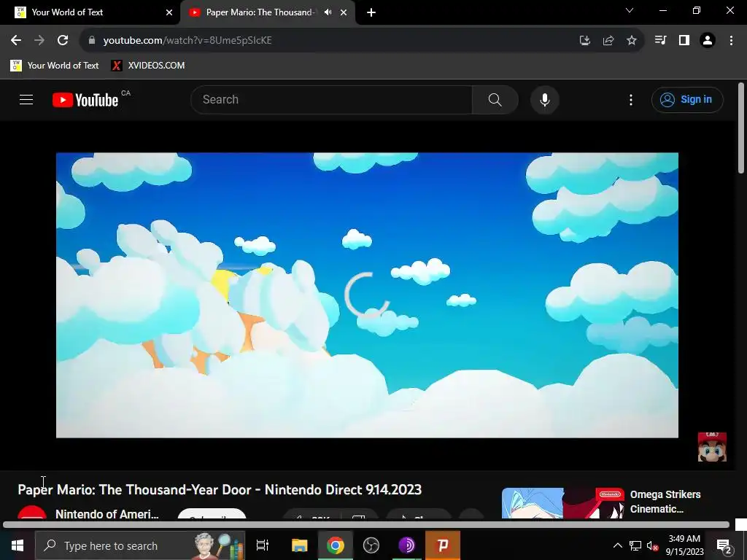Bookmark this page with the star icon

pos(631,41)
